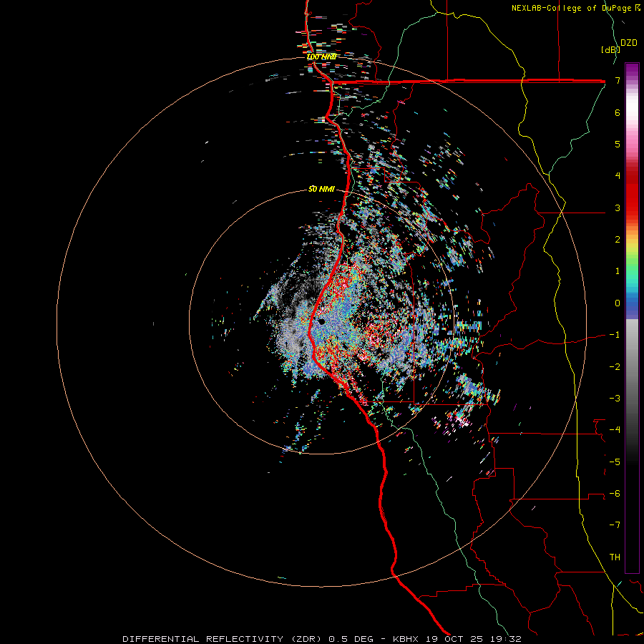Click the color scale tick label -1
This screenshot has height=644, width=644.
click(x=615, y=335)
